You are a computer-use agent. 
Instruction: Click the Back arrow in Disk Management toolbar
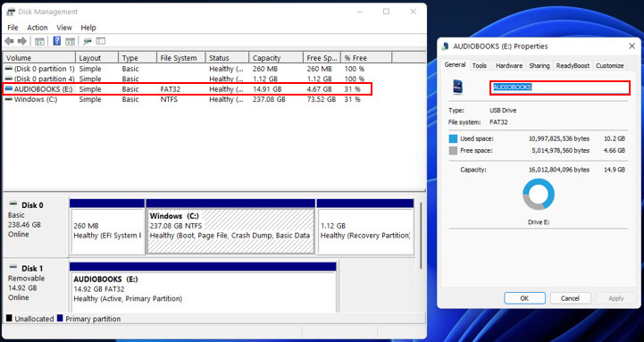tap(9, 41)
